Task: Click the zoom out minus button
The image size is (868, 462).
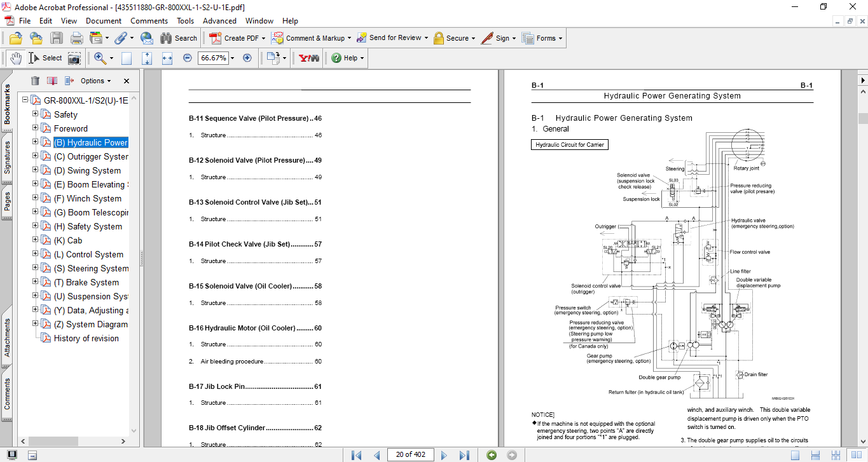Action: pyautogui.click(x=187, y=58)
